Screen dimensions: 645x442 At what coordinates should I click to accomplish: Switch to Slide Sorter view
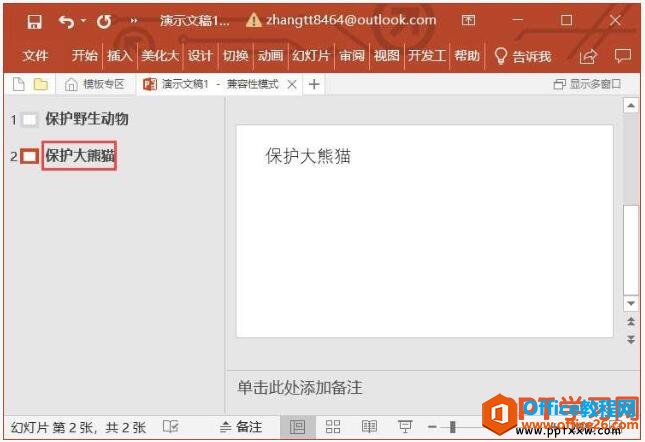[x=333, y=427]
